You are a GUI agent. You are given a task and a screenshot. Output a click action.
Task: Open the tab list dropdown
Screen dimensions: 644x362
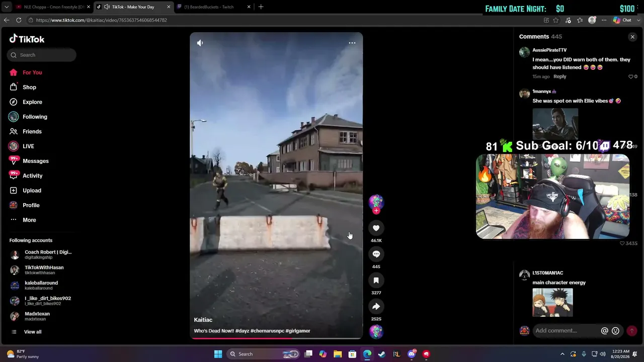click(x=6, y=7)
